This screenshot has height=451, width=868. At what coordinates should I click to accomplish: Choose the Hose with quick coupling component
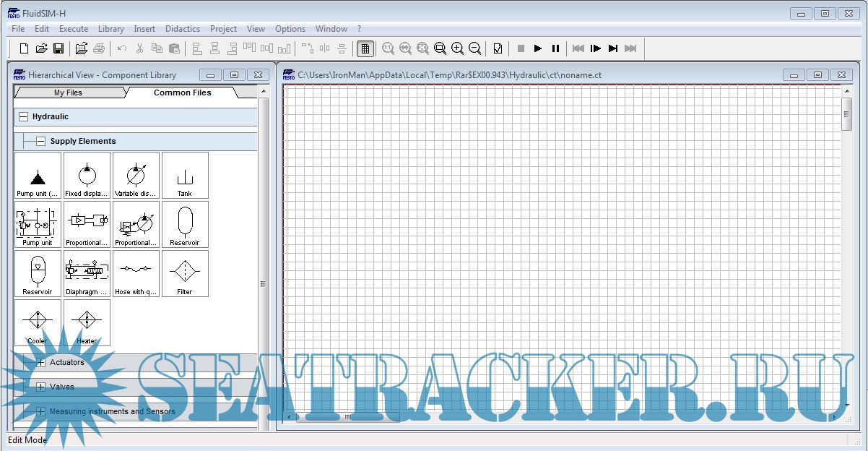pyautogui.click(x=136, y=273)
